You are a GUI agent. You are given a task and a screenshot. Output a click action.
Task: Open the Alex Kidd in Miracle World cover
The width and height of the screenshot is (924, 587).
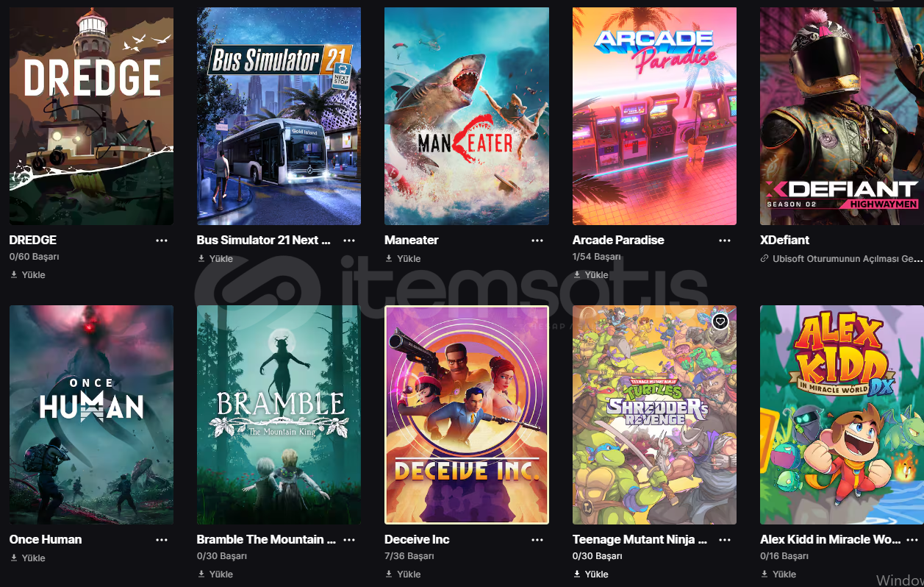[x=842, y=415]
